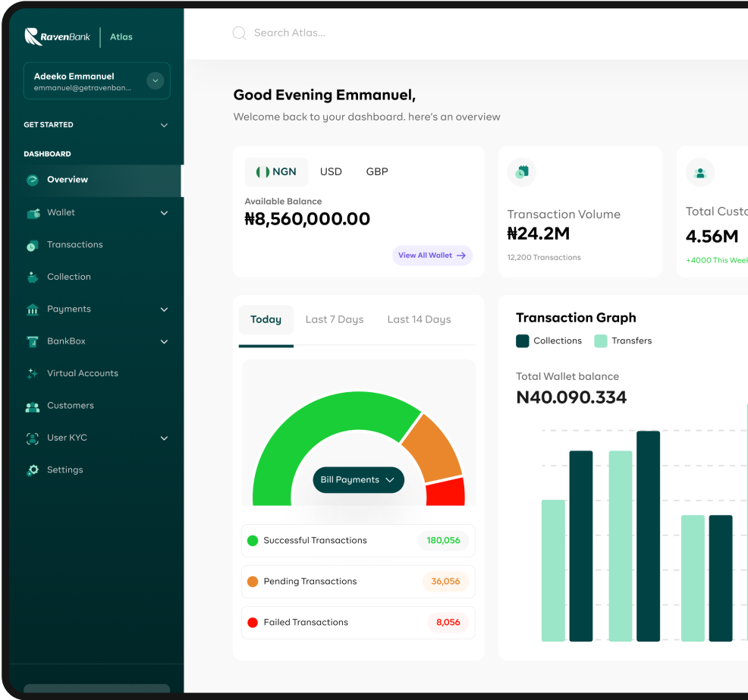Click the View All Wallet button
The image size is (748, 700).
[432, 255]
